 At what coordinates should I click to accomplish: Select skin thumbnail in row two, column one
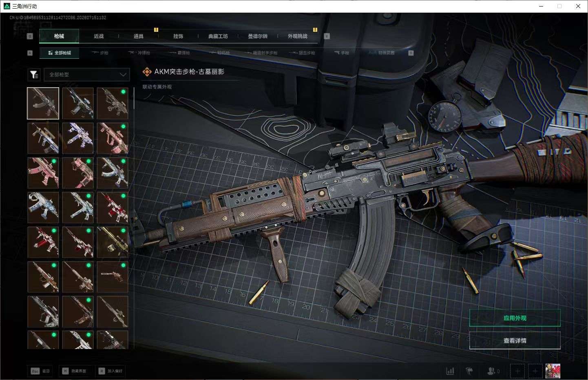(x=43, y=138)
